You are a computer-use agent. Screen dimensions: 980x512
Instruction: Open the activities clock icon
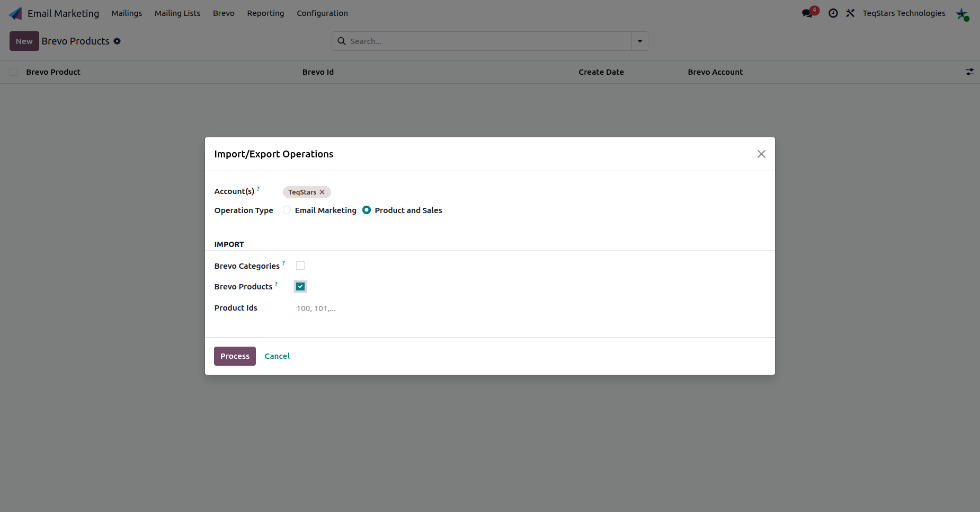coord(833,13)
